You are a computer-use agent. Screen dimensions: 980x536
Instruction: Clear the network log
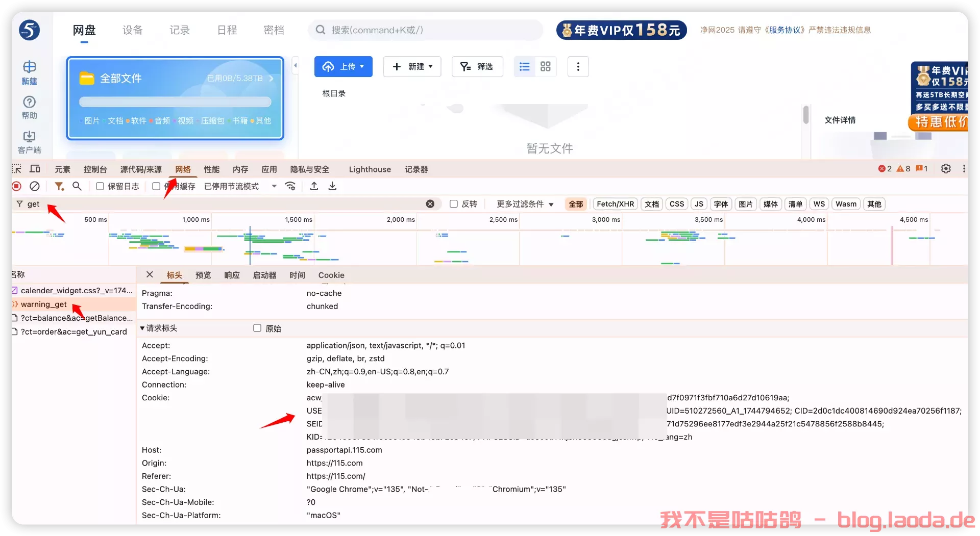[35, 186]
